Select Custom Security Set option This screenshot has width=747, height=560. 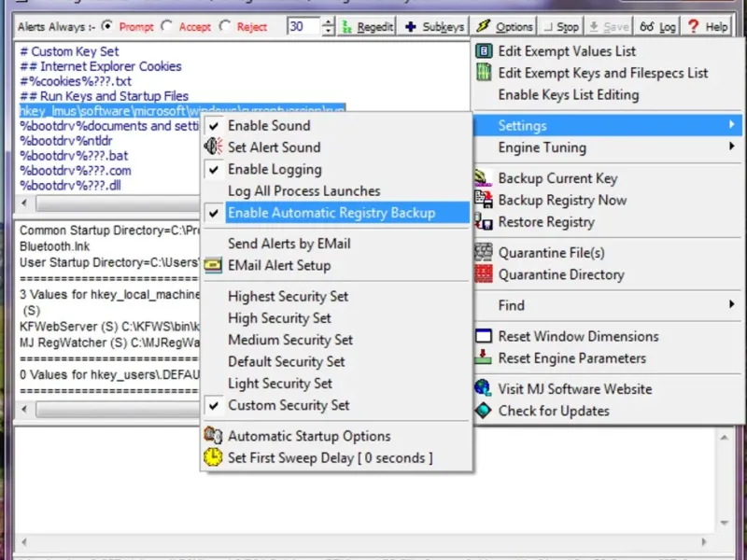pyautogui.click(x=336, y=405)
